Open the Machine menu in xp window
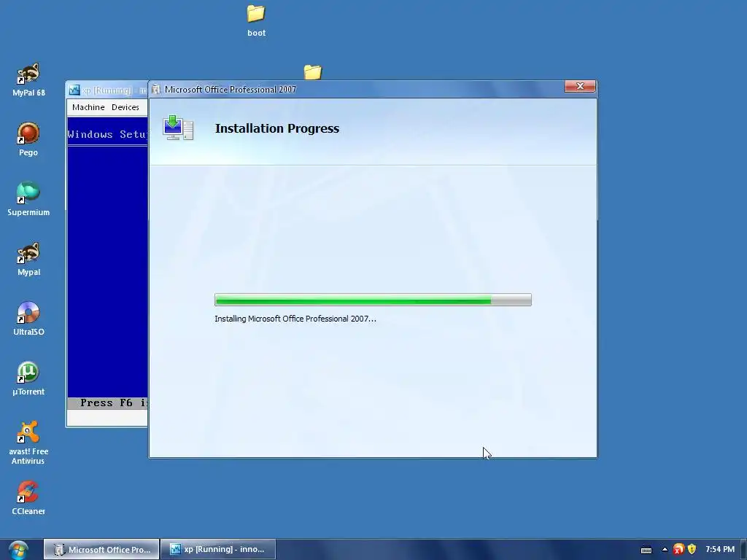Screen dimensions: 747x560 pos(88,107)
